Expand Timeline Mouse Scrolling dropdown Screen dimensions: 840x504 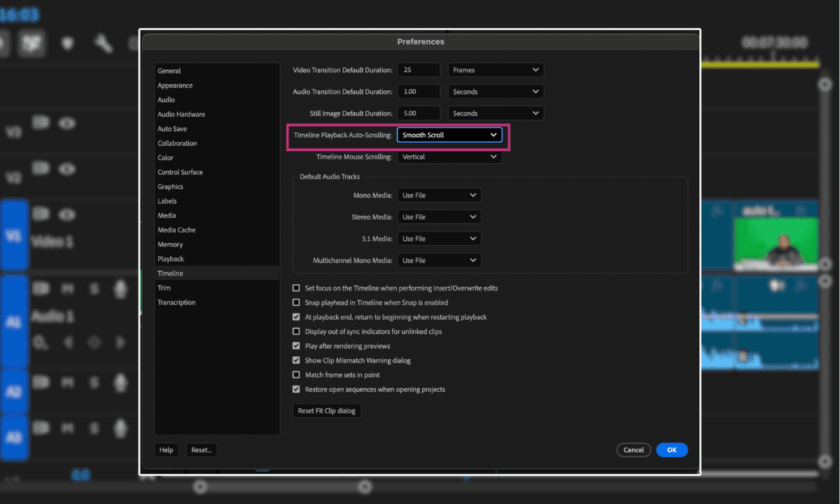click(x=449, y=157)
